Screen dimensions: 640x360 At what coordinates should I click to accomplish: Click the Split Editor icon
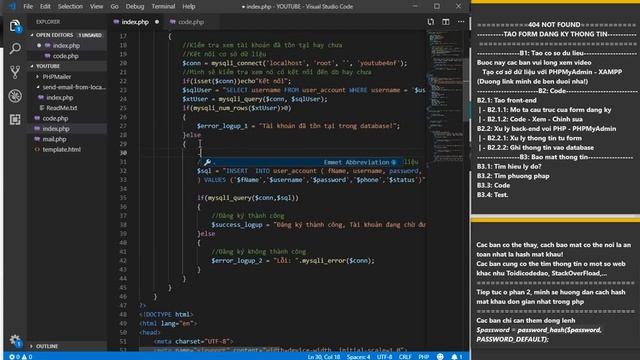tap(446, 22)
